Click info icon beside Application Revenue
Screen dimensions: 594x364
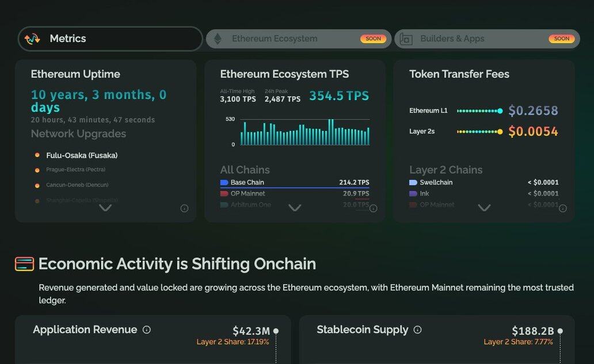147,330
